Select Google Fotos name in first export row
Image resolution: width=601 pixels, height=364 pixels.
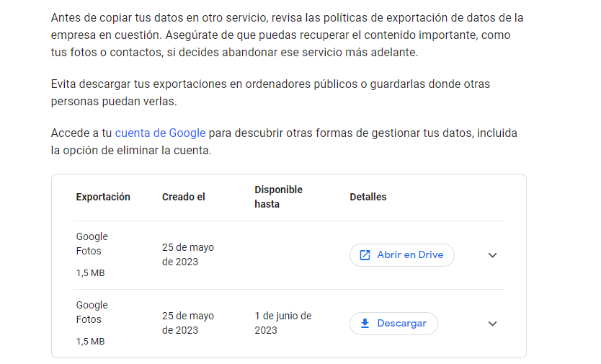(92, 244)
